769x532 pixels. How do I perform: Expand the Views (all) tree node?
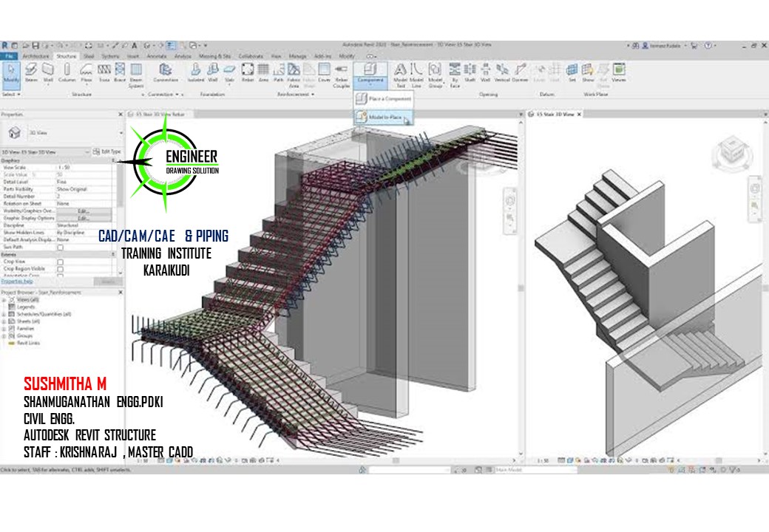pos(4,300)
